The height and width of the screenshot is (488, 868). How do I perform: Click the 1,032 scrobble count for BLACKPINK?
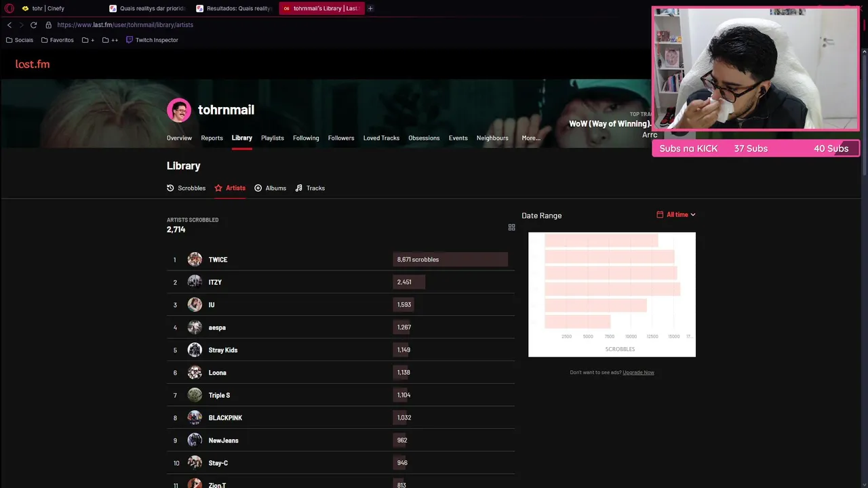(x=404, y=418)
